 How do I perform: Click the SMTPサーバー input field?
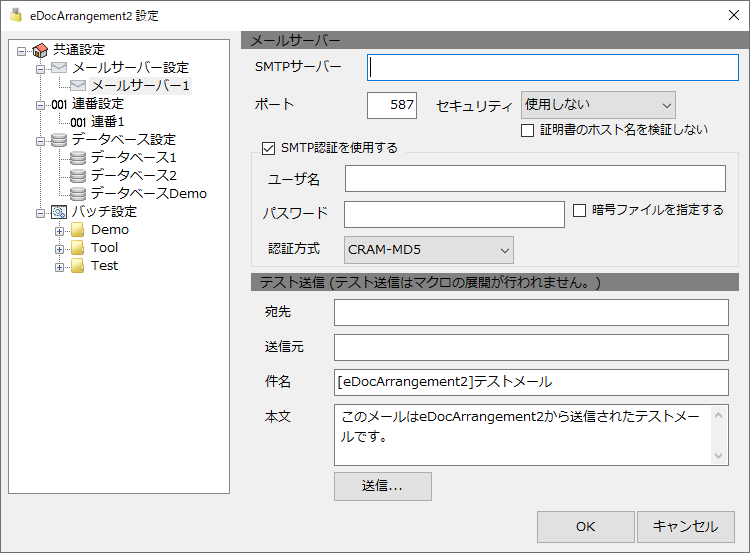click(552, 67)
